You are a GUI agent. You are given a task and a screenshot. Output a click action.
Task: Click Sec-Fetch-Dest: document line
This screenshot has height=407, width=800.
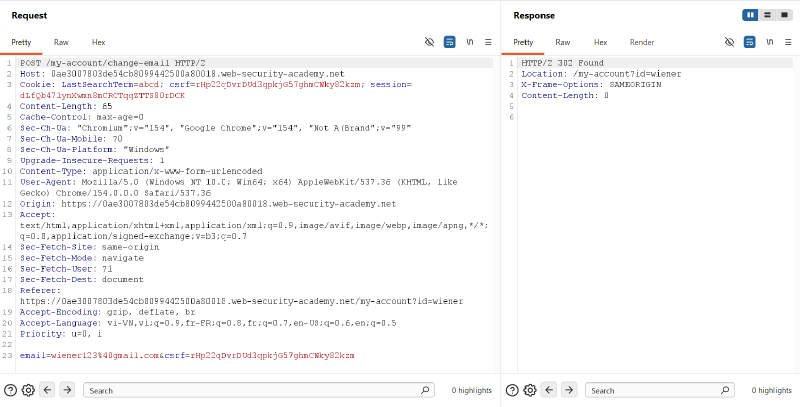point(82,279)
